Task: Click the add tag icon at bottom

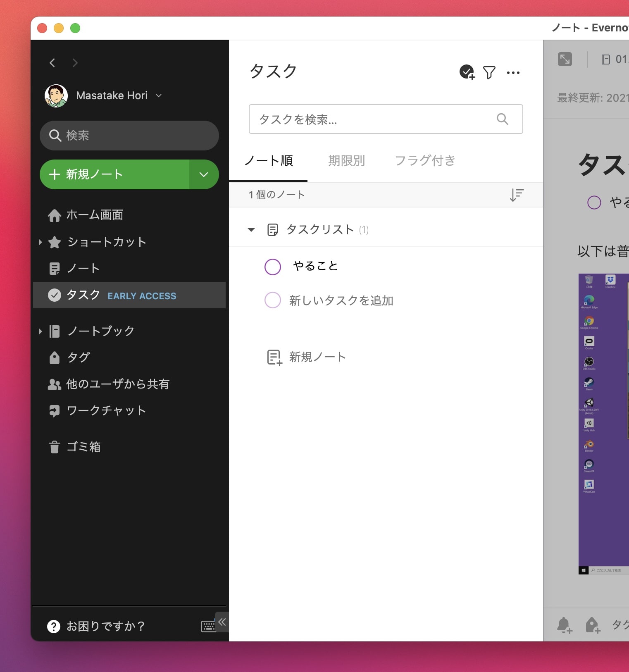Action: [x=592, y=625]
